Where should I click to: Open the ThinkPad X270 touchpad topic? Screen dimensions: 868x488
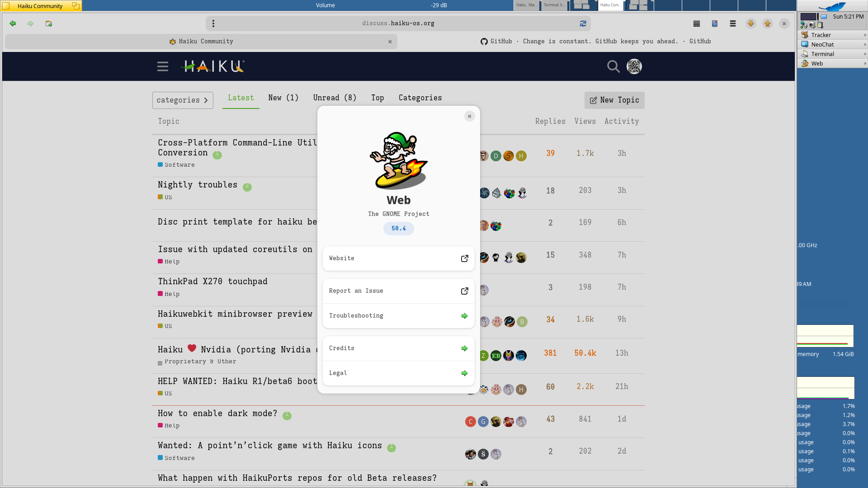(x=212, y=282)
